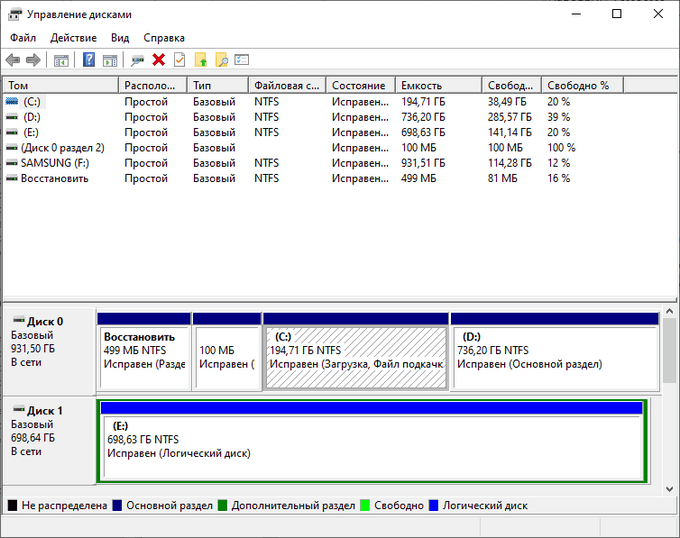The width and height of the screenshot is (680, 538).
Task: Click drive icon of Восстановить volume row
Action: 12,178
